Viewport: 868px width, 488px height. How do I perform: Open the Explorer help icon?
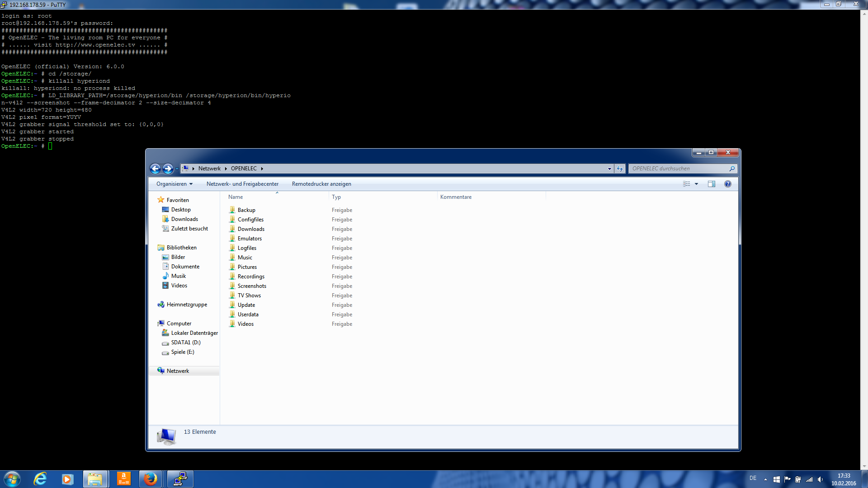pos(727,184)
